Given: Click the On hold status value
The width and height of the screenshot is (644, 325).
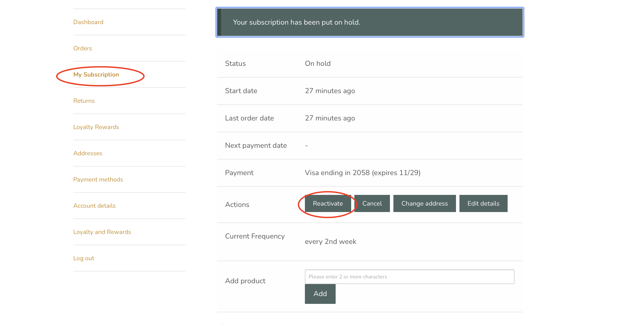Looking at the screenshot, I should (318, 64).
